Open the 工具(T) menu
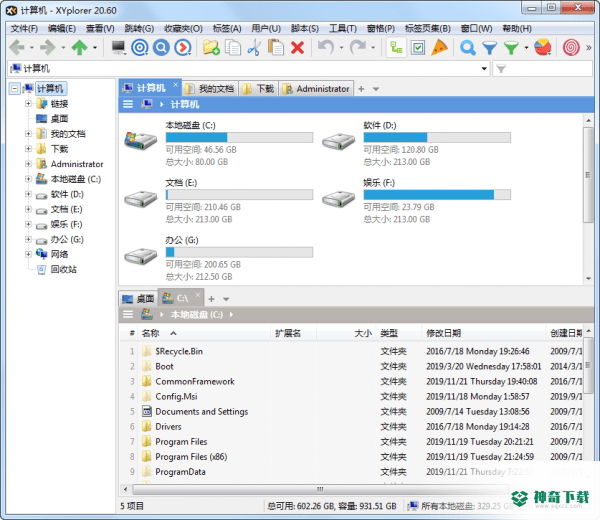 [x=343, y=28]
